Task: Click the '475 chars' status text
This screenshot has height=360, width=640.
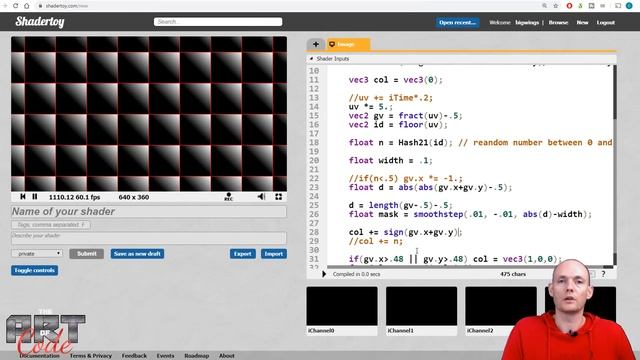Action: point(513,274)
